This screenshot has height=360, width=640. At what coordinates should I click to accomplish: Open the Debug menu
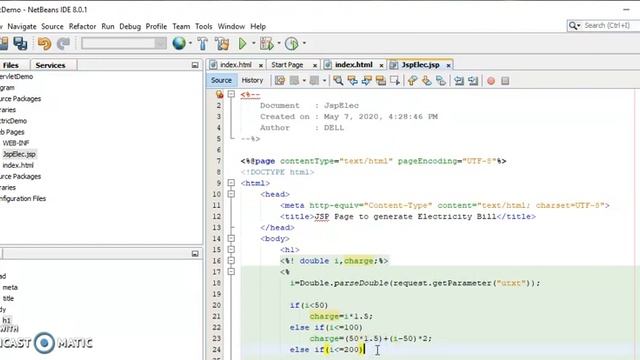(130, 26)
